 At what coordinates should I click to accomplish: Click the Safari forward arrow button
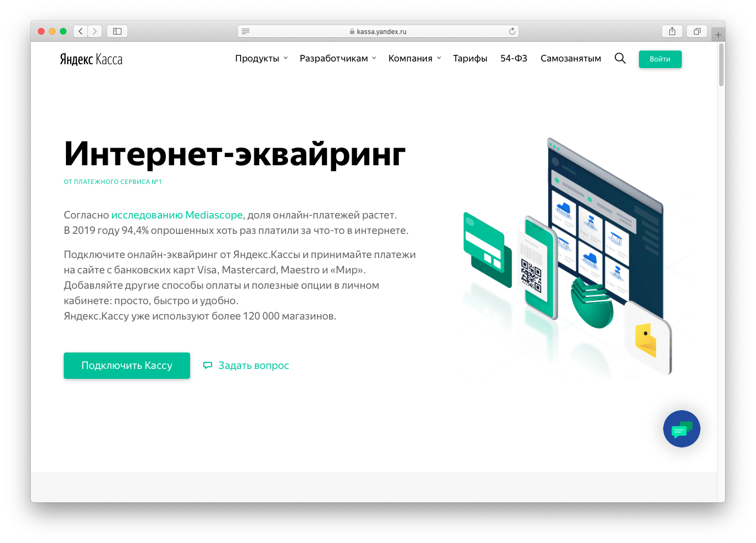click(x=95, y=31)
